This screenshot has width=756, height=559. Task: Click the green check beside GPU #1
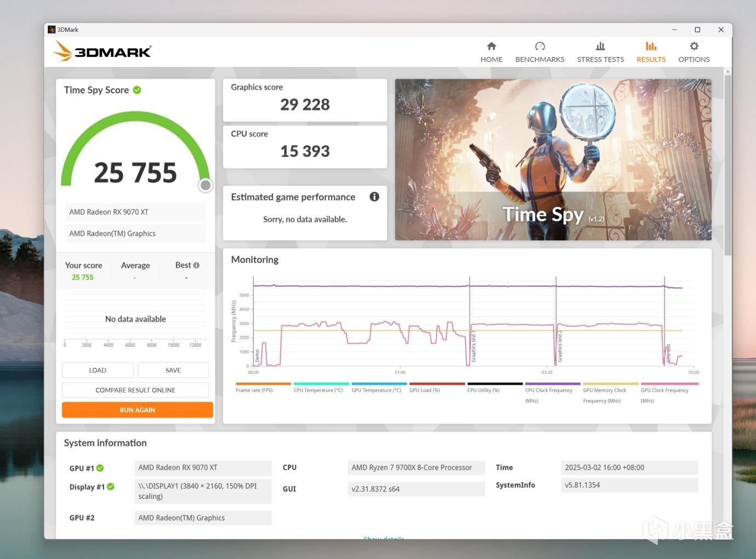(x=100, y=468)
